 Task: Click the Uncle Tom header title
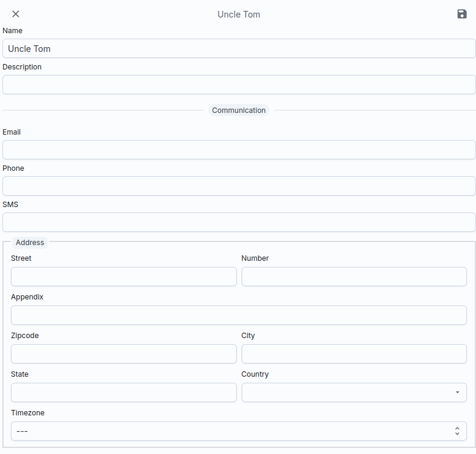239,14
